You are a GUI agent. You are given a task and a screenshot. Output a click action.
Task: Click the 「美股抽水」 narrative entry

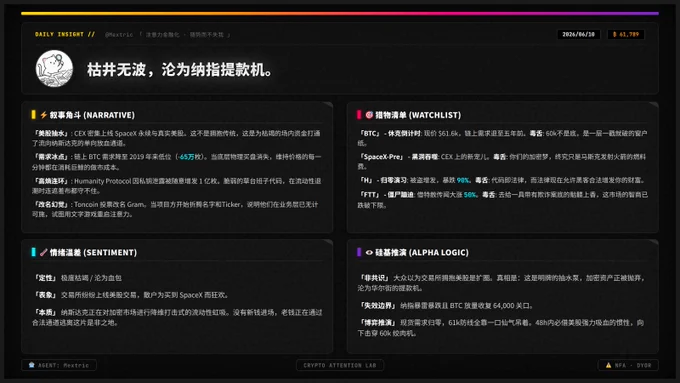click(176, 138)
